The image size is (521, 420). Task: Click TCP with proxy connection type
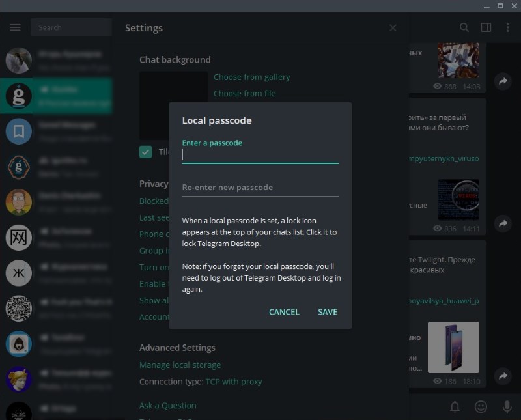pos(234,382)
